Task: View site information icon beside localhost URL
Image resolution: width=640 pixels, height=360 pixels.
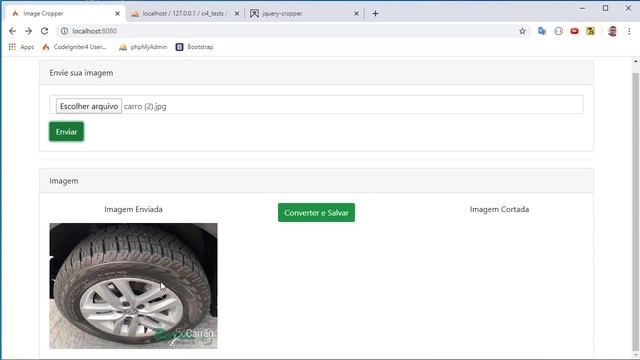Action: tap(64, 31)
